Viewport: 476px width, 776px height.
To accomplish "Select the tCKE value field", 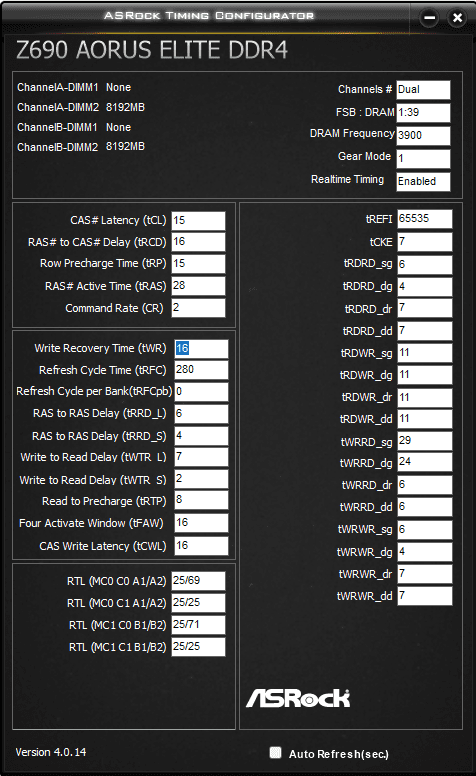I will [425, 242].
